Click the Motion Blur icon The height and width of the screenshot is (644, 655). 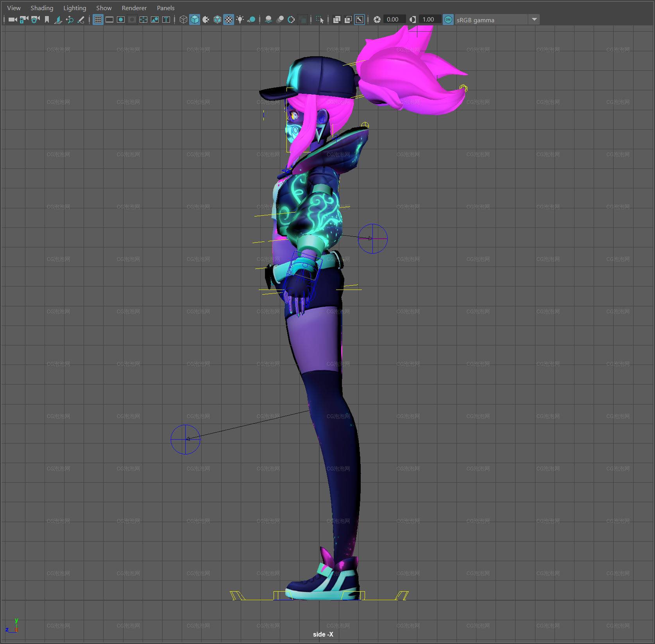[x=280, y=20]
